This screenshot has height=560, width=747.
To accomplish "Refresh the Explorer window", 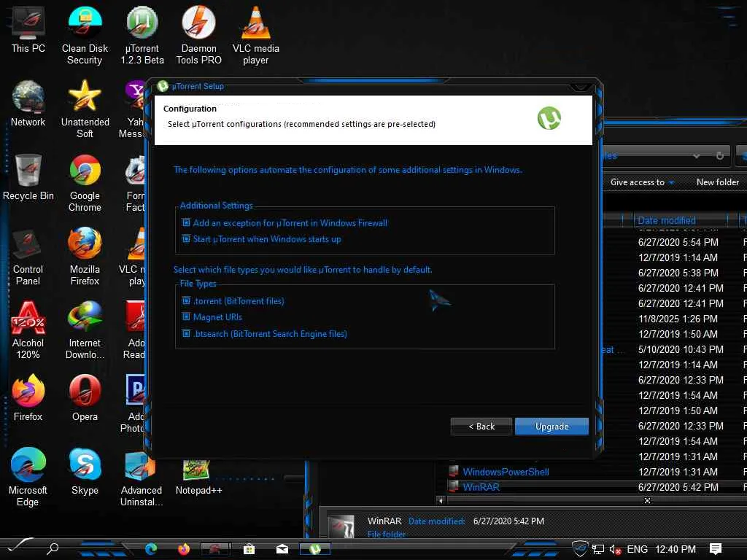I will 720,156.
